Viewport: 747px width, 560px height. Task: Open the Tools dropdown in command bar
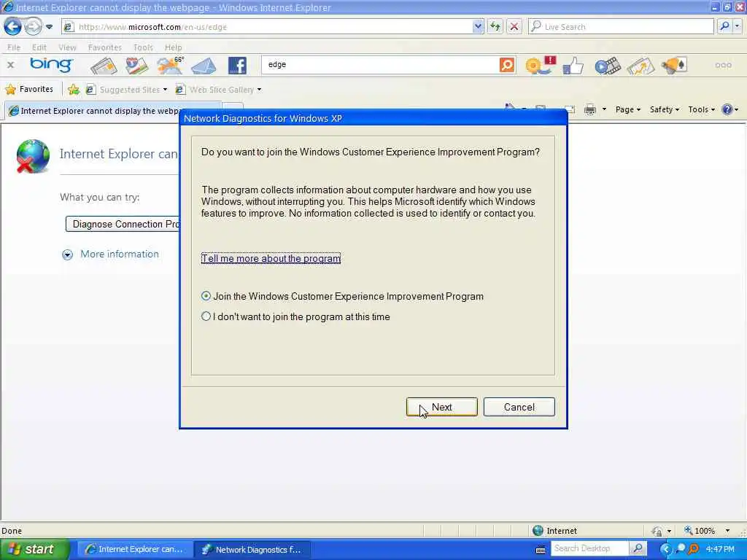tap(701, 109)
